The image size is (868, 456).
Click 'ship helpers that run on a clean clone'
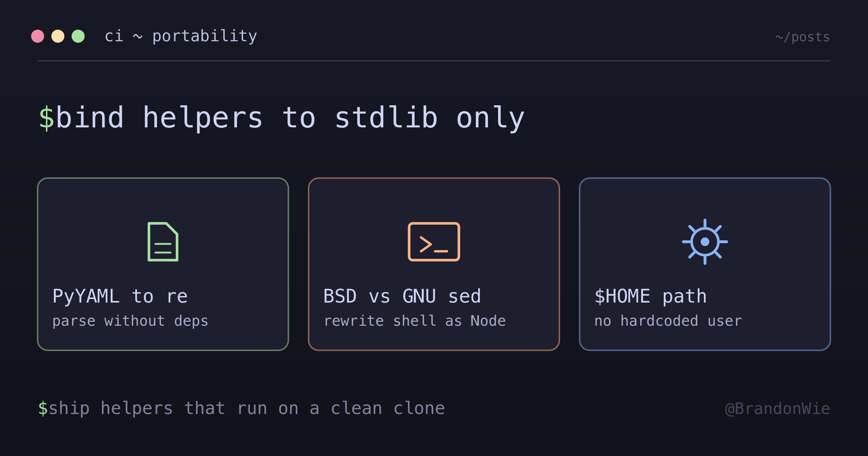tap(247, 408)
